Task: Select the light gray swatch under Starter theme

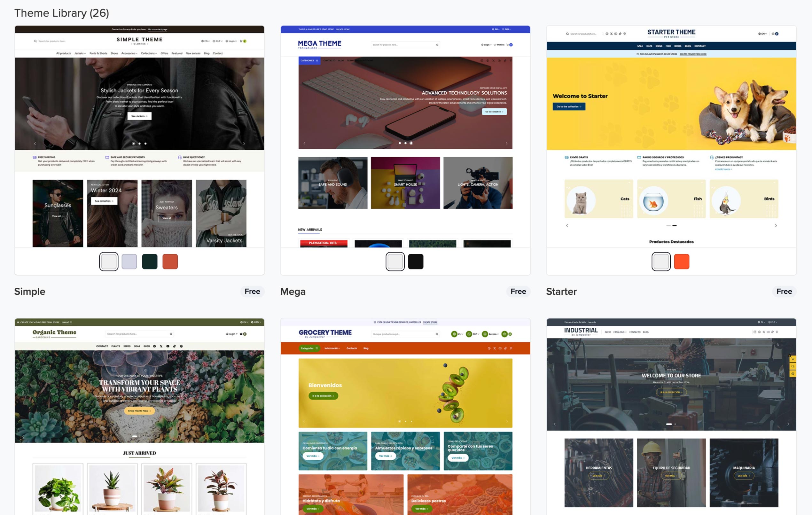Action: 661,261
